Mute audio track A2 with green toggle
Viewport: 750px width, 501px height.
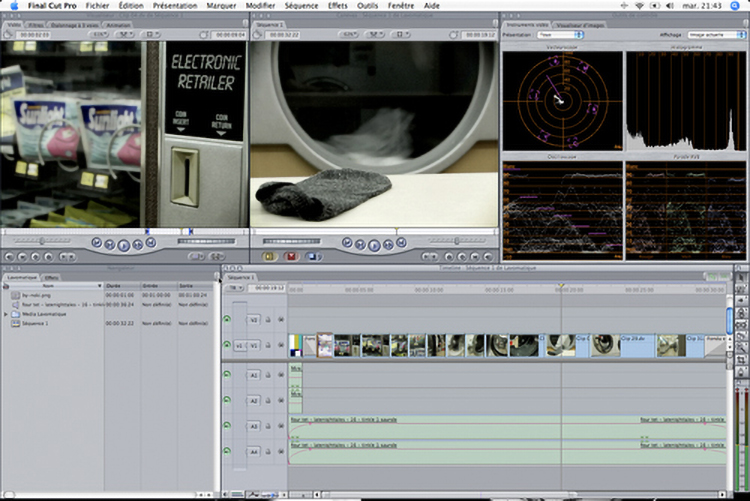[227, 400]
